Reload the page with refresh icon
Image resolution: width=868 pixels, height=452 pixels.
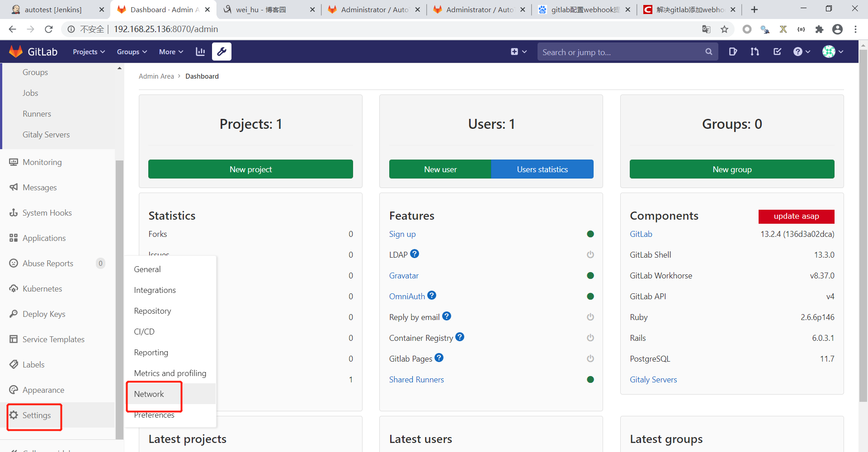pos(49,29)
